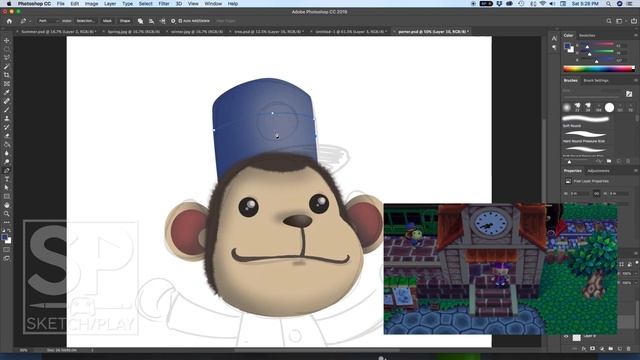The height and width of the screenshot is (360, 640).
Task: Open the Filter menu
Action: [164, 4]
